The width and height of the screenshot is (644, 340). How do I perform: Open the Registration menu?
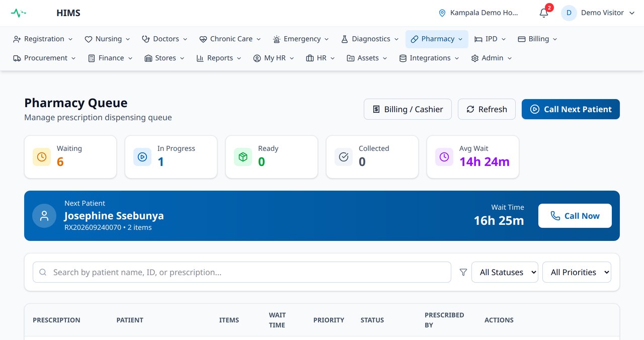pyautogui.click(x=43, y=39)
